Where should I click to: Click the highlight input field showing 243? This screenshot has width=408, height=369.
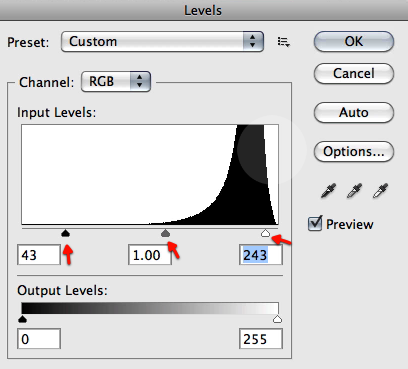coord(261,255)
